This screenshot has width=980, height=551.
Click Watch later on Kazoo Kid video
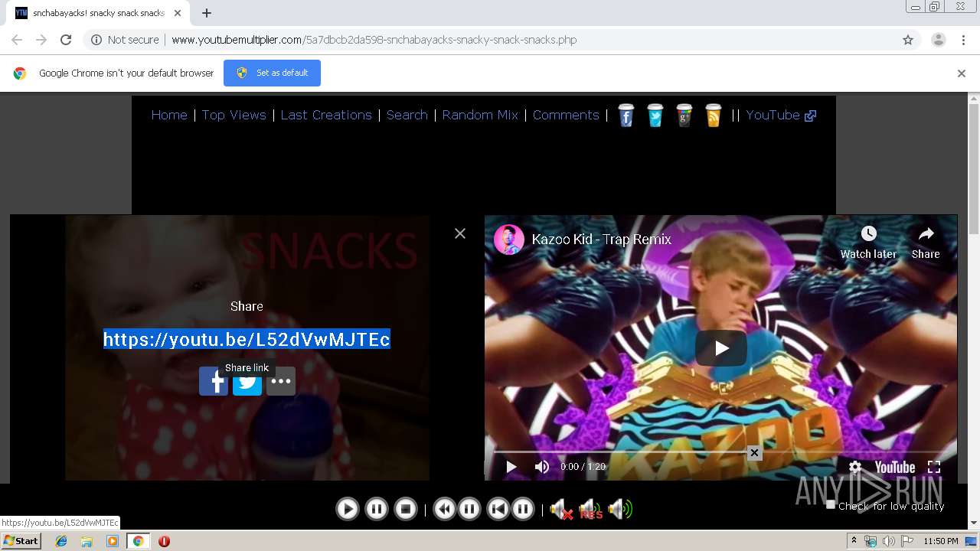tap(868, 243)
